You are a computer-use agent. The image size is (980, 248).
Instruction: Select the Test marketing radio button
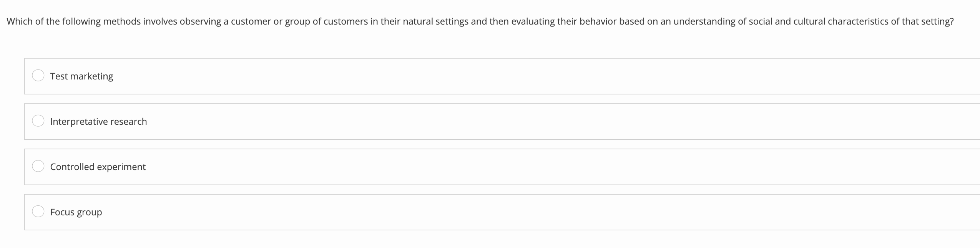coord(39,76)
